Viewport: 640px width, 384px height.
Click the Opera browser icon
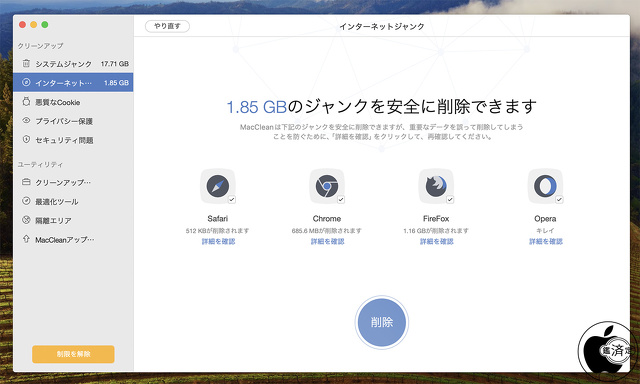pos(545,186)
